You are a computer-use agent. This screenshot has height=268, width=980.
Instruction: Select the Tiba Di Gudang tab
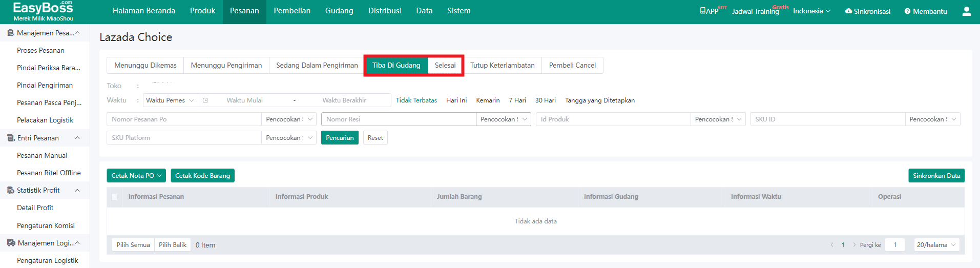(396, 66)
